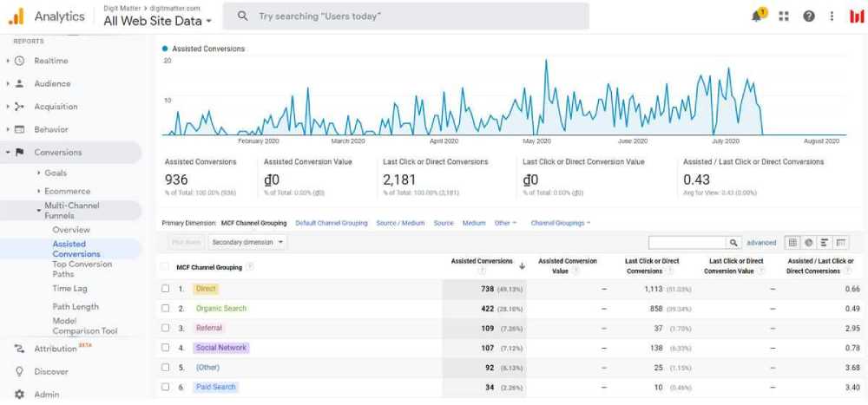The image size is (868, 405).
Task: Click the blue Paid Search channel label
Action: pyautogui.click(x=215, y=387)
